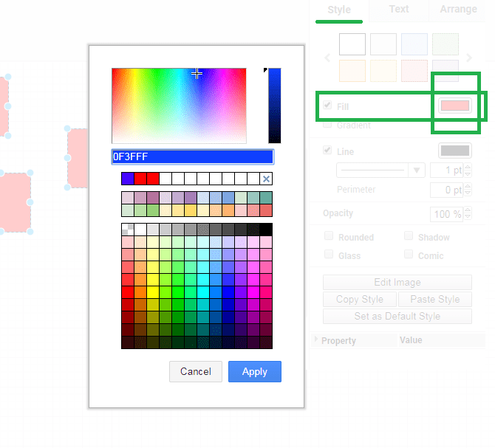Viewport: 495px width, 448px height.
Task: Select the light pink style preset
Action: [414, 71]
